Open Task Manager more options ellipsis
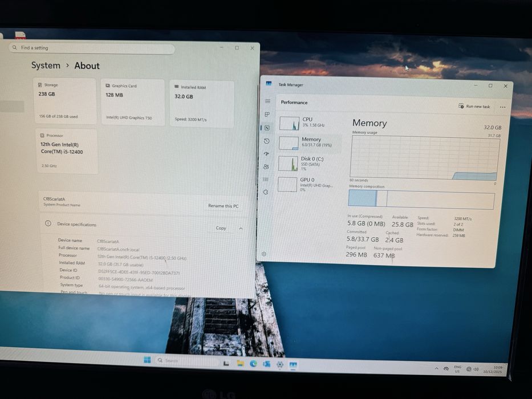 click(x=502, y=107)
